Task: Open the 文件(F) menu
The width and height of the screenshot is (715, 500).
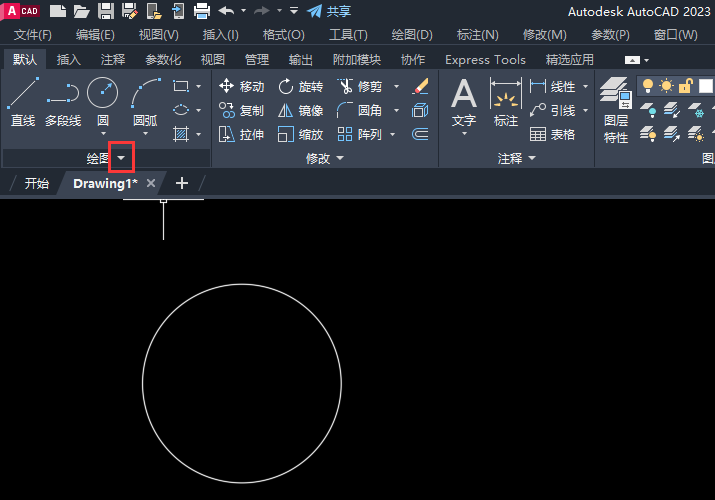Action: [32, 35]
